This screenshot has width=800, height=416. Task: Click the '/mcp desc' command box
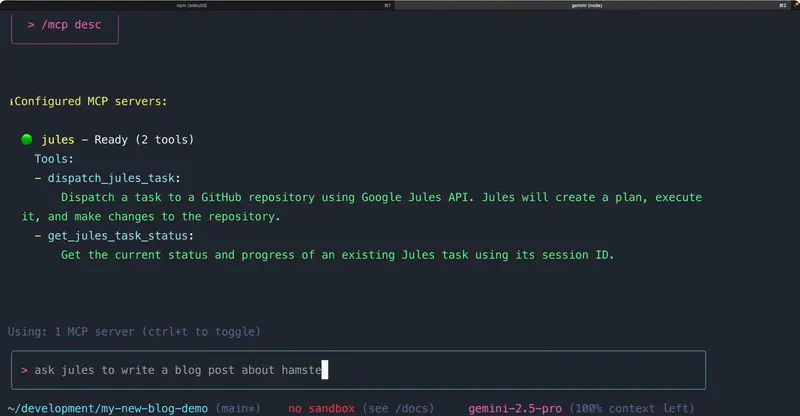(65, 28)
